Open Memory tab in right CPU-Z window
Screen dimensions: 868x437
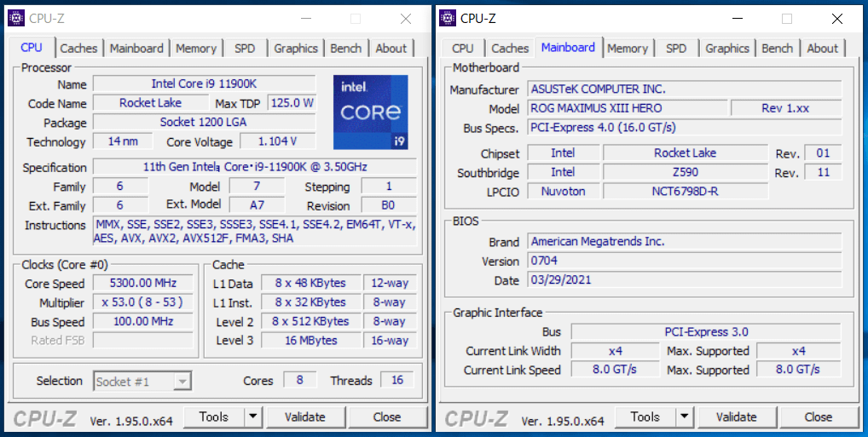pyautogui.click(x=628, y=48)
